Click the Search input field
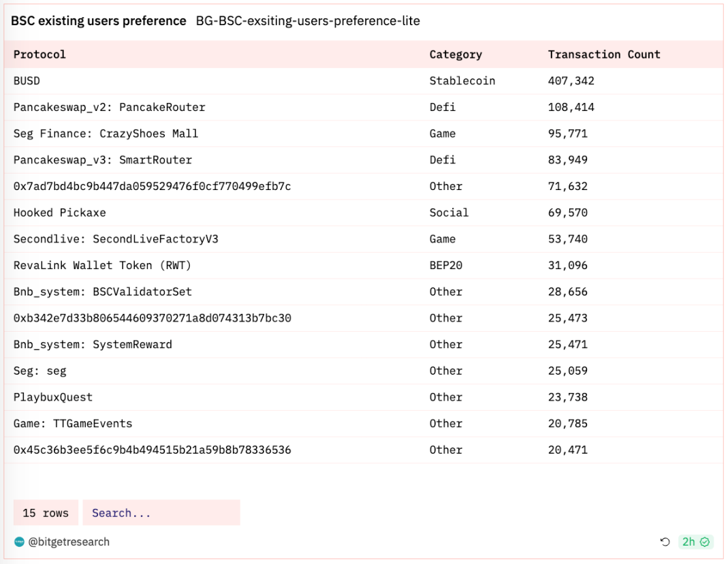Image resolution: width=728 pixels, height=564 pixels. click(x=161, y=513)
